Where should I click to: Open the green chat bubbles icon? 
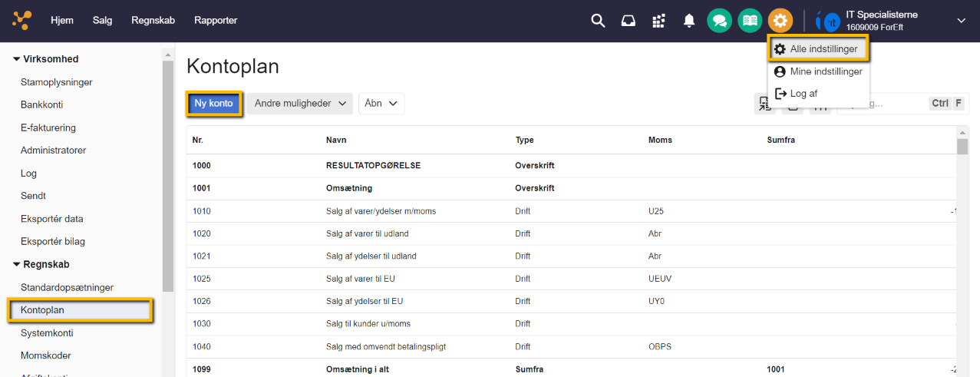(x=719, y=21)
